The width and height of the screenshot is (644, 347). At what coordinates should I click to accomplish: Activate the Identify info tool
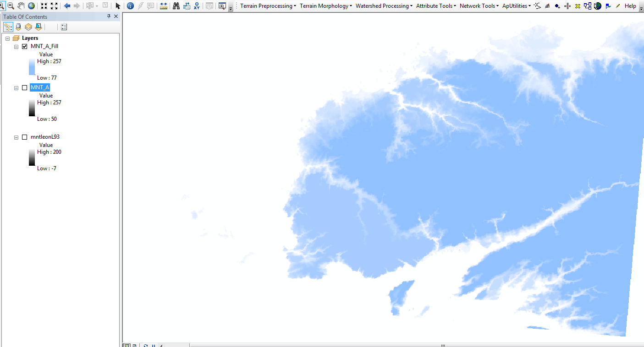point(130,6)
